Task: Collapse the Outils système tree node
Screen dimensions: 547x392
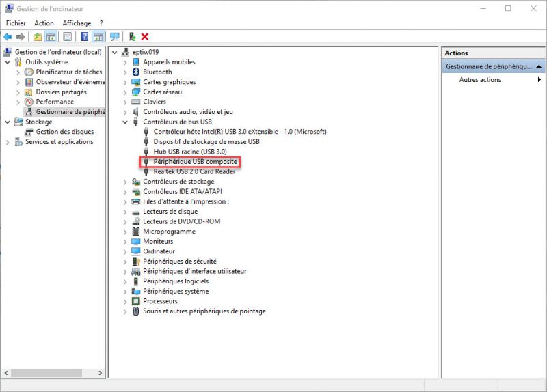Action: click(8, 62)
